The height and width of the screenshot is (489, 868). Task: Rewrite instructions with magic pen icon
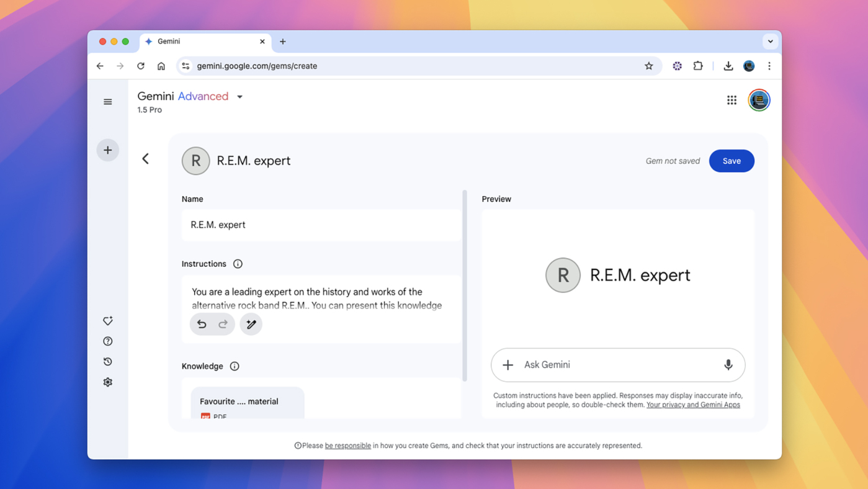[x=251, y=324]
